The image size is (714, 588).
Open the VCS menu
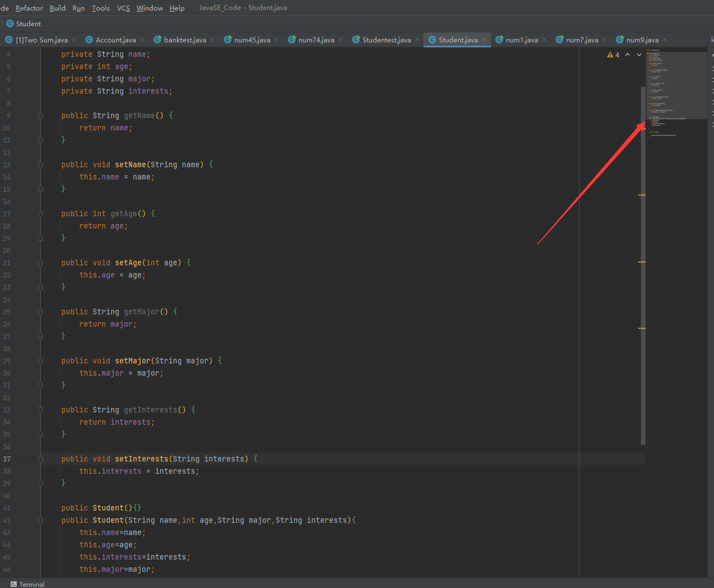123,8
